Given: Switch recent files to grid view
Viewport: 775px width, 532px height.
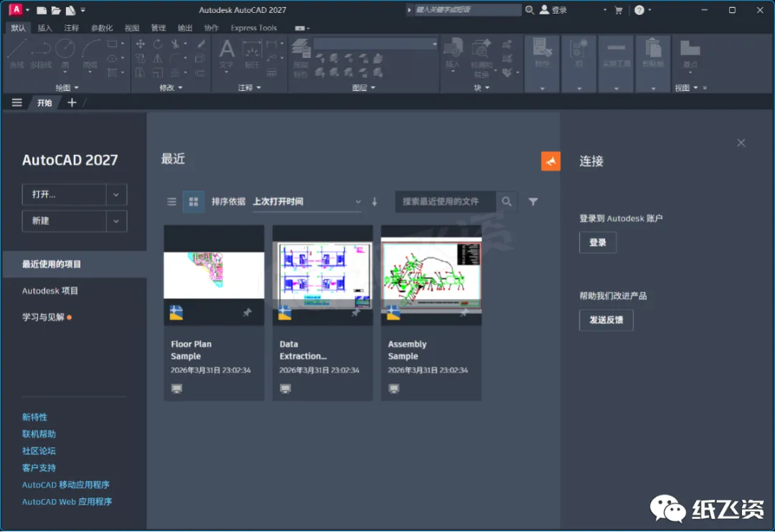Looking at the screenshot, I should [x=194, y=201].
